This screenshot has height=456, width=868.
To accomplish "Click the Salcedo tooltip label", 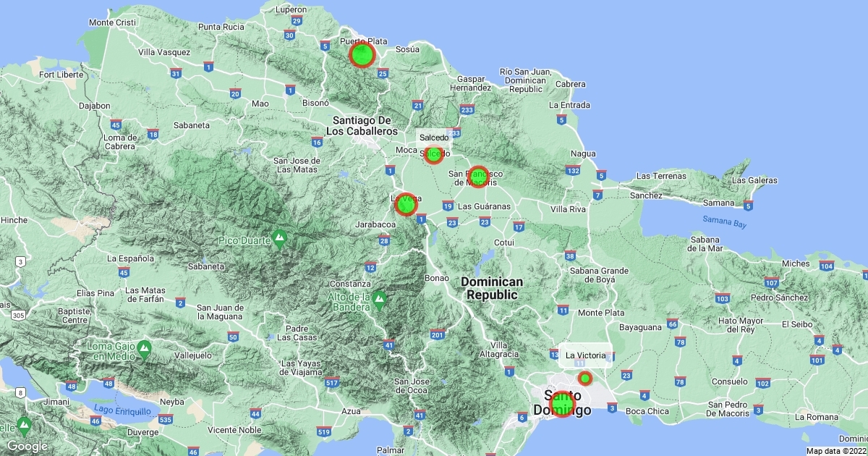I will tap(434, 138).
